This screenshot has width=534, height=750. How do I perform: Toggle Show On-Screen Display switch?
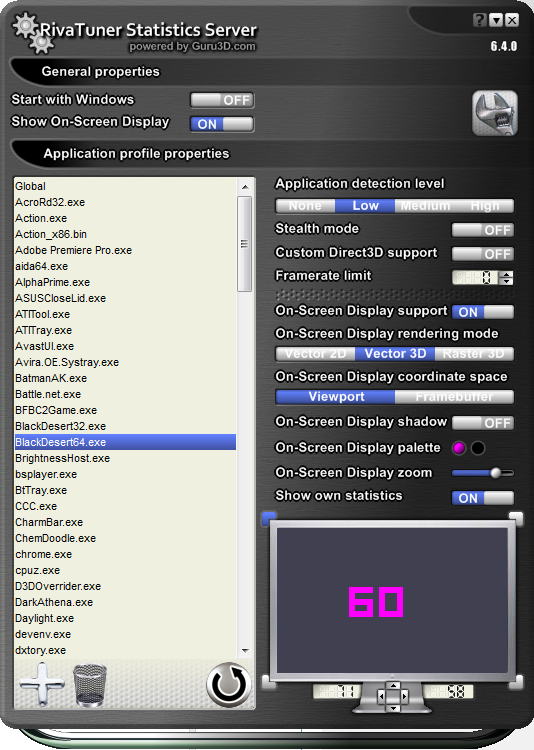tap(222, 124)
